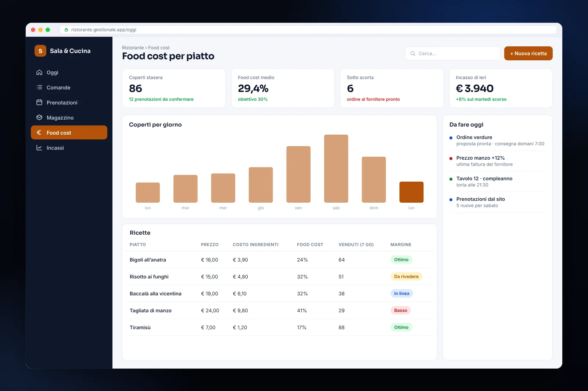Open the Ordine verdure task
Screen dimensions: 588x391
pos(497,141)
